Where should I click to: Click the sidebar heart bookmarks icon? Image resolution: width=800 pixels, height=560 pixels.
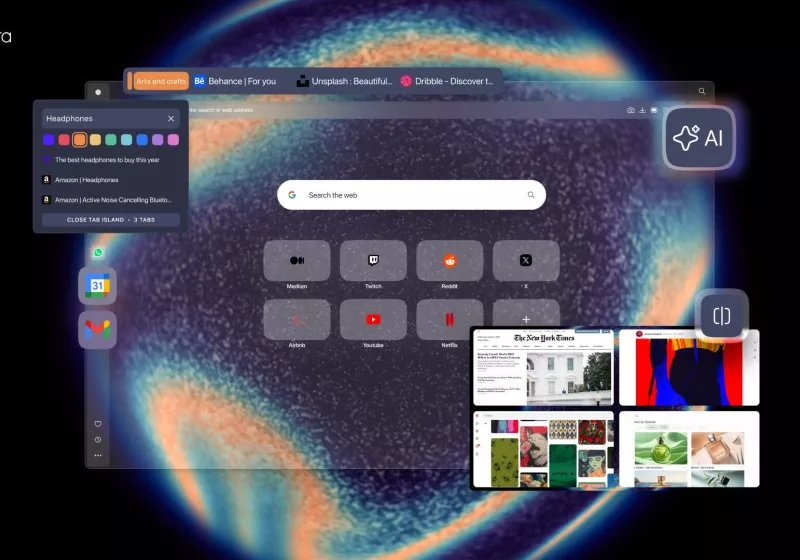[x=98, y=424]
